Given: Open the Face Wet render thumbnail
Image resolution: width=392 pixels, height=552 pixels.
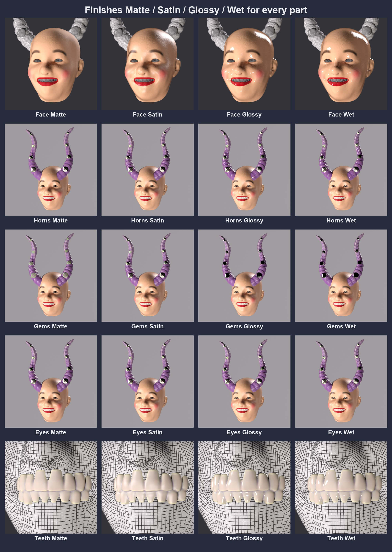Looking at the screenshot, I should (341, 64).
